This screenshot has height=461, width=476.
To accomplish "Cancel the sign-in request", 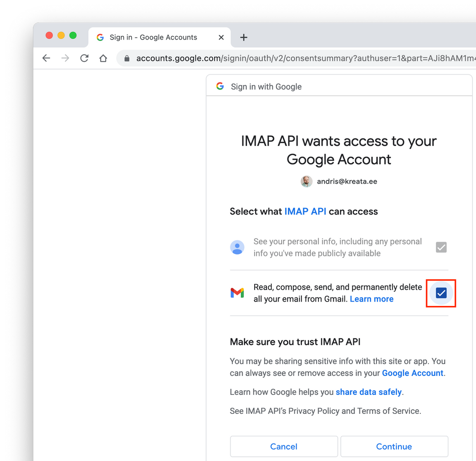I will click(x=284, y=446).
